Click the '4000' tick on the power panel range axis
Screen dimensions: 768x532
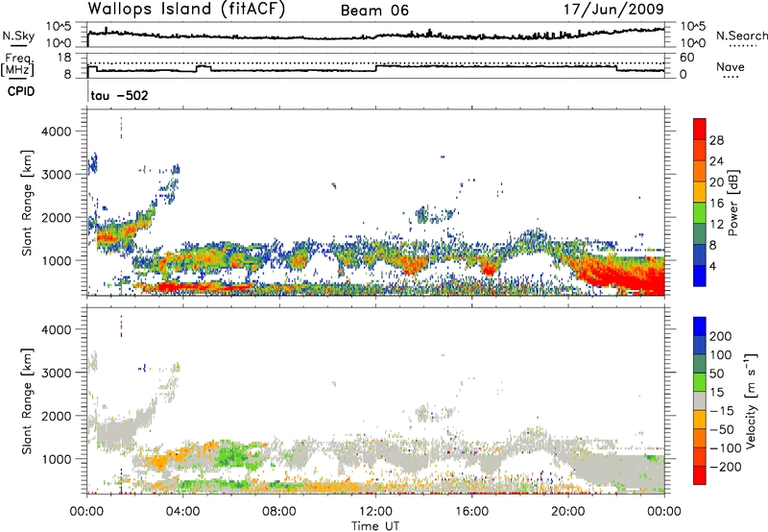click(57, 132)
